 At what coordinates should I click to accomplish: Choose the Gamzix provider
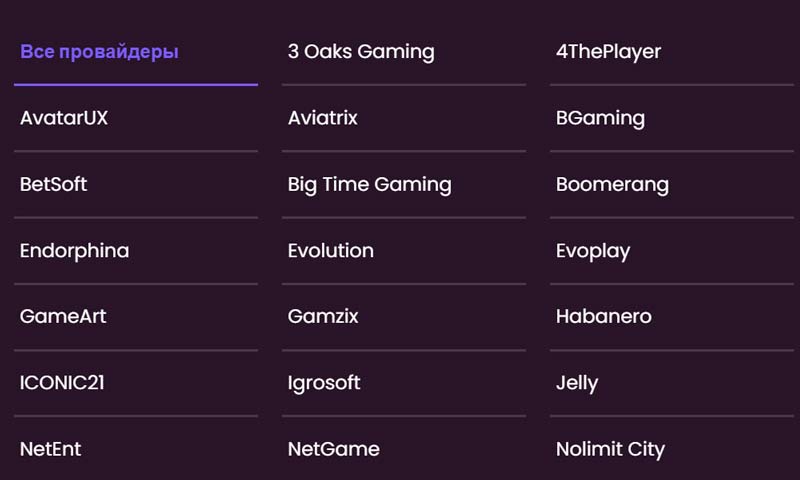click(323, 316)
